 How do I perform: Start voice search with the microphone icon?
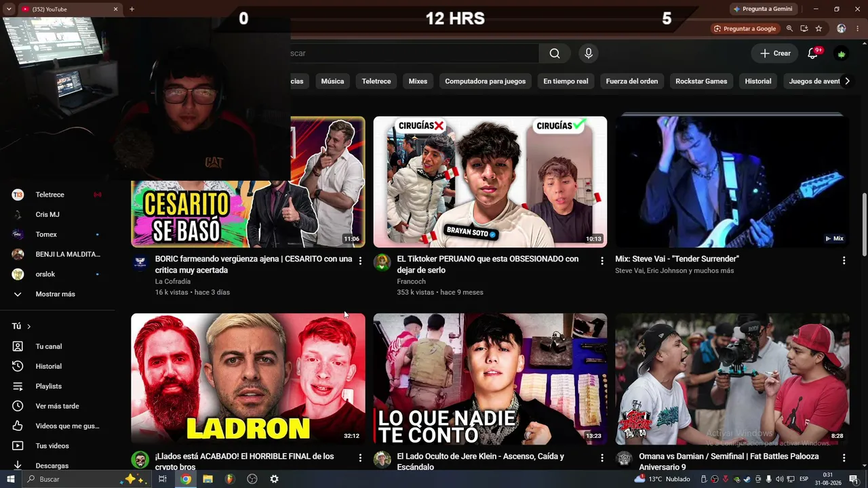[x=589, y=54]
